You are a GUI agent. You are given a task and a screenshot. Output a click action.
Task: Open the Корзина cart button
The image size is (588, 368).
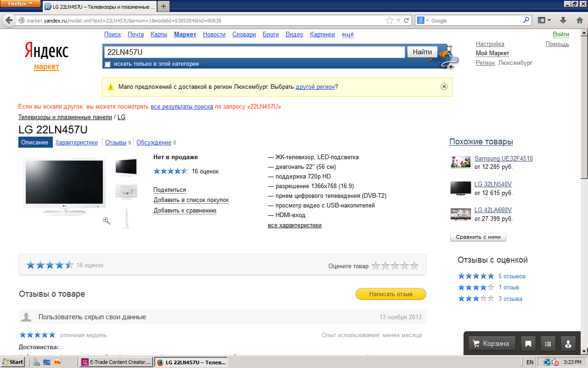pos(492,344)
